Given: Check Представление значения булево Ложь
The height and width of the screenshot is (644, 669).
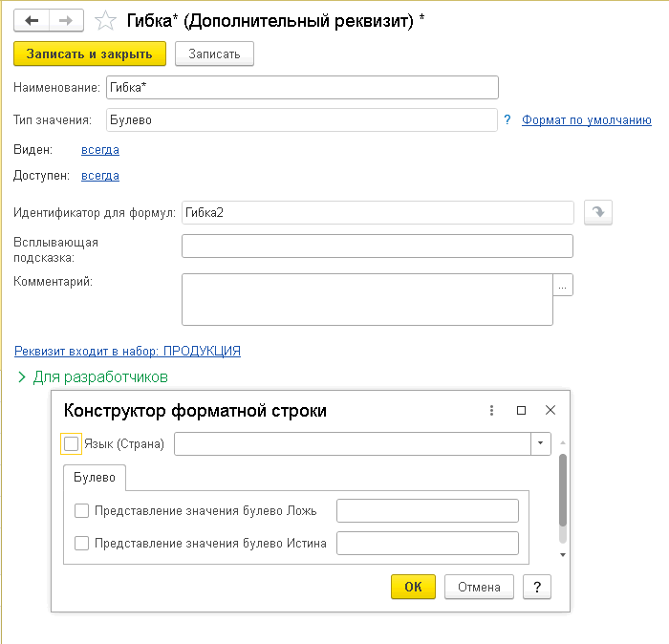Looking at the screenshot, I should 82,510.
